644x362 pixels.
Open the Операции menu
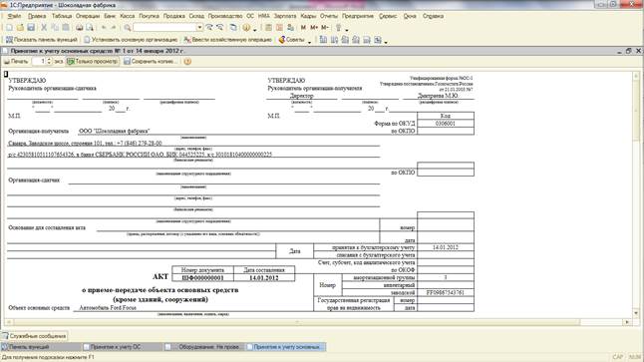(x=88, y=16)
